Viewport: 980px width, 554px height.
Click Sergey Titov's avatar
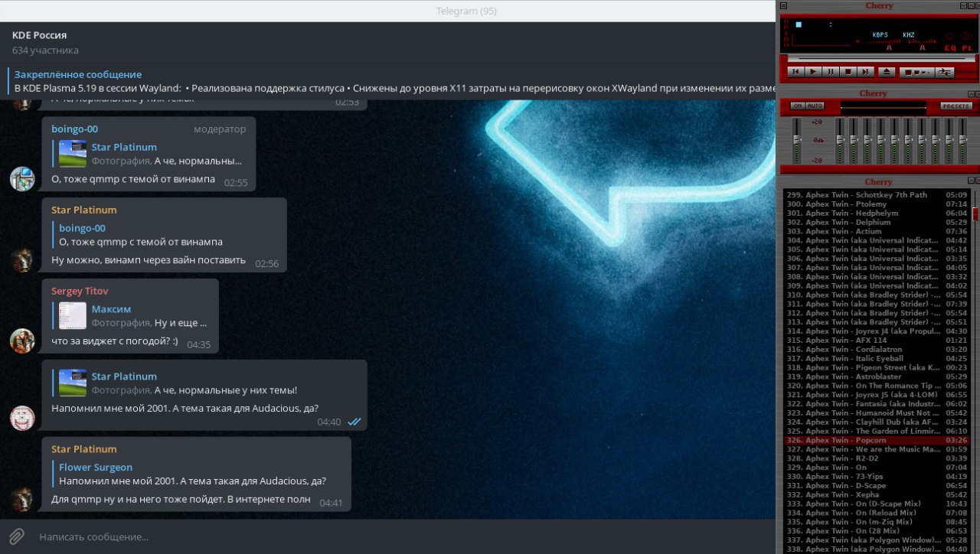click(22, 341)
